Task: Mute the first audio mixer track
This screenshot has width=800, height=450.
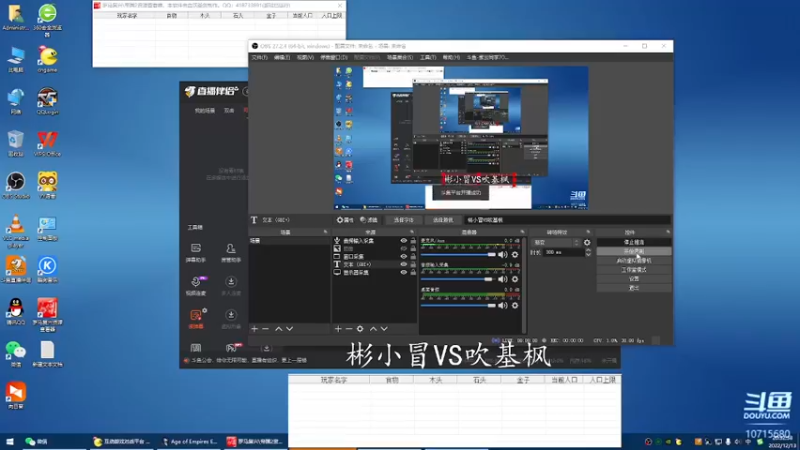Action: click(503, 255)
